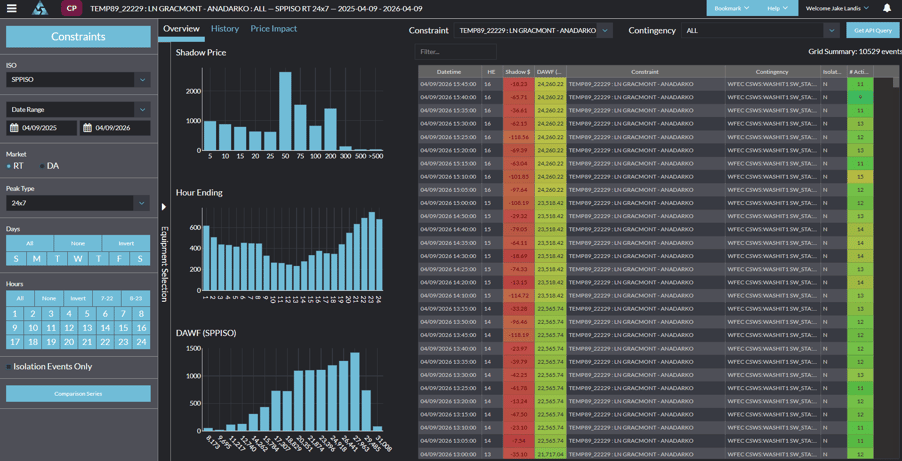The width and height of the screenshot is (902, 461).
Task: Click the Get API Query button
Action: coord(872,31)
